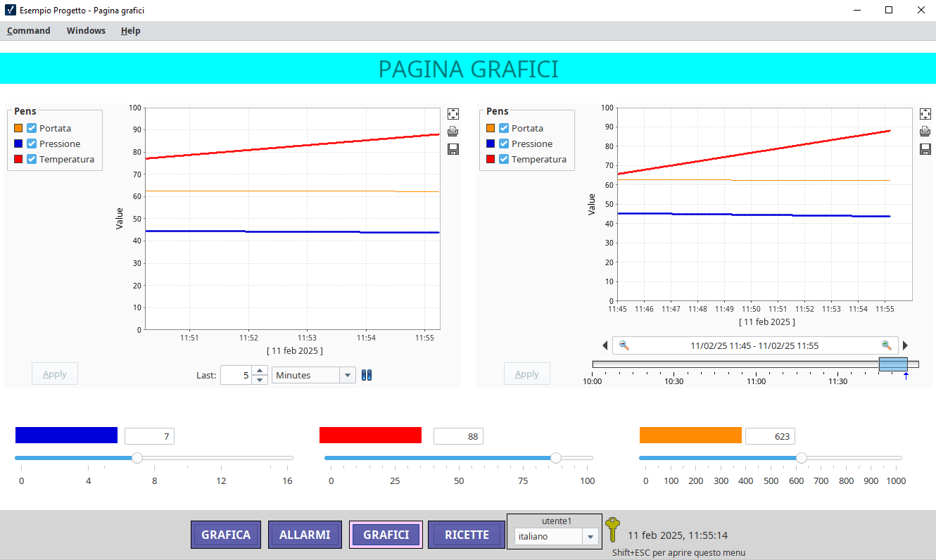
Task: Pause the realtime chart with pause icon
Action: 367,375
